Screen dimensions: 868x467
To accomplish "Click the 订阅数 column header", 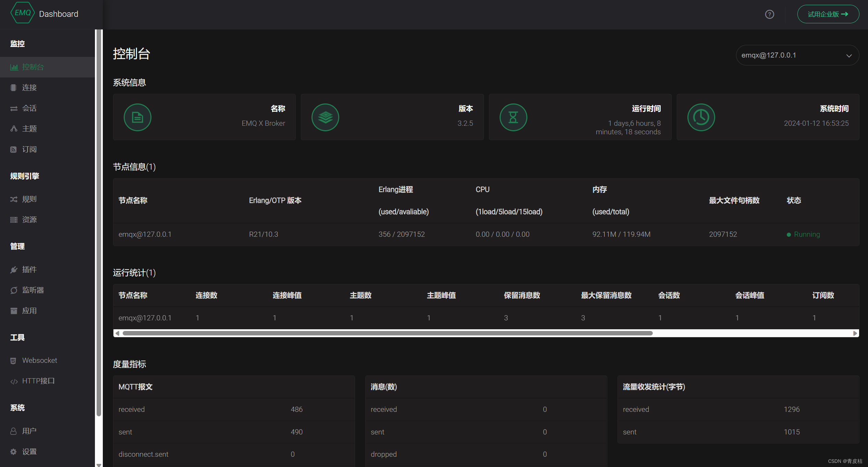I will pyautogui.click(x=823, y=295).
